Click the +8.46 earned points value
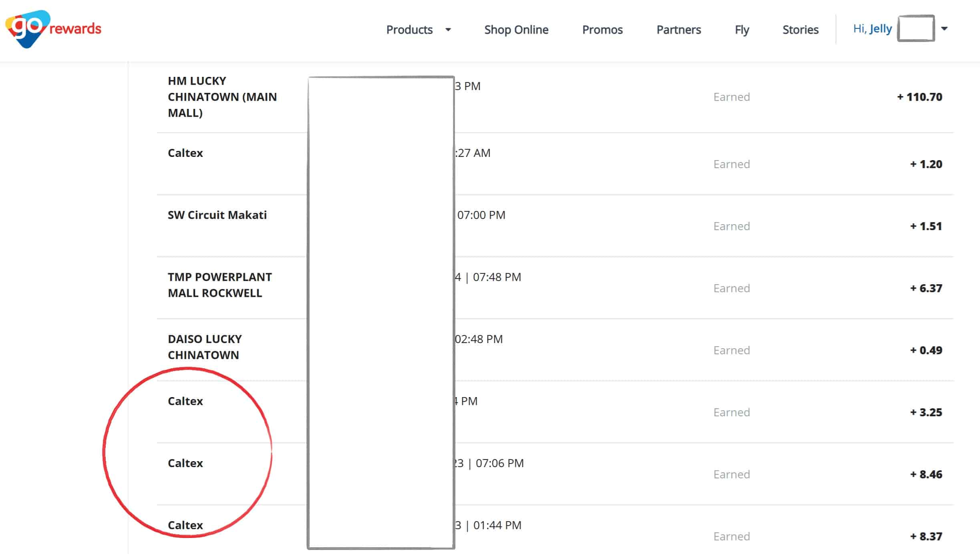 pos(926,474)
